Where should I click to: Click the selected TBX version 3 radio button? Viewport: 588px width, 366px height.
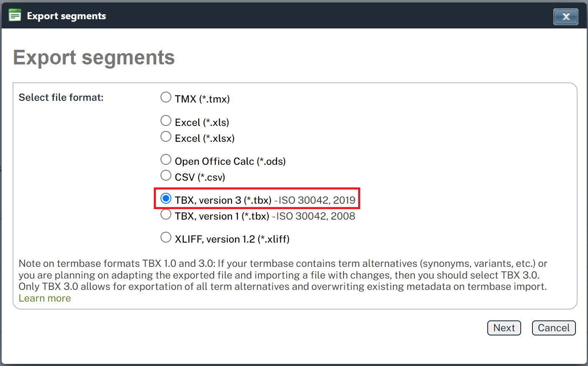pos(166,199)
